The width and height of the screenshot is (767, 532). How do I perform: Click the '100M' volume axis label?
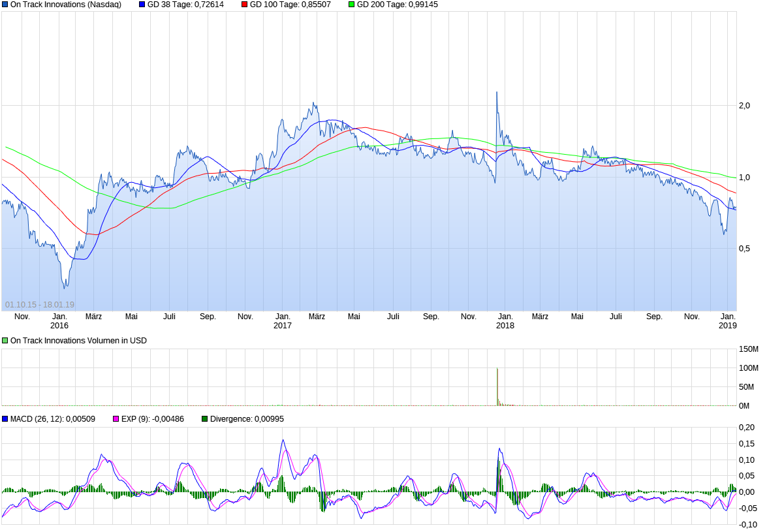click(749, 368)
